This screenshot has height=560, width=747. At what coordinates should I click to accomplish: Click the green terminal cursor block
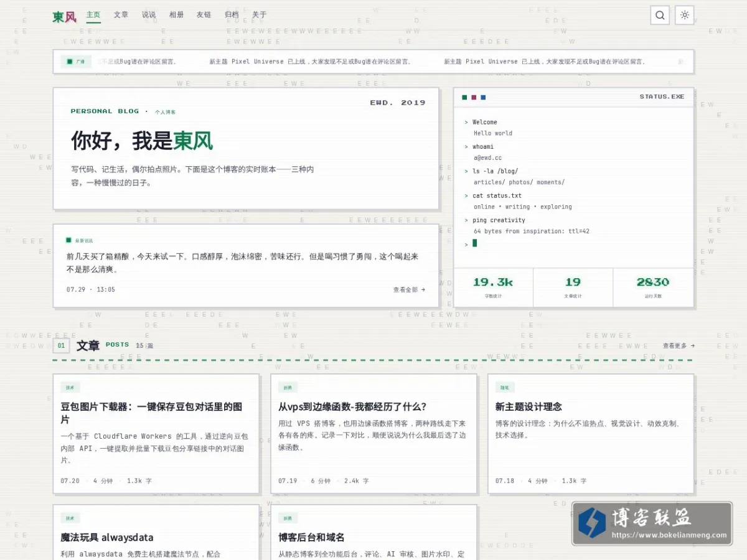[x=475, y=243]
